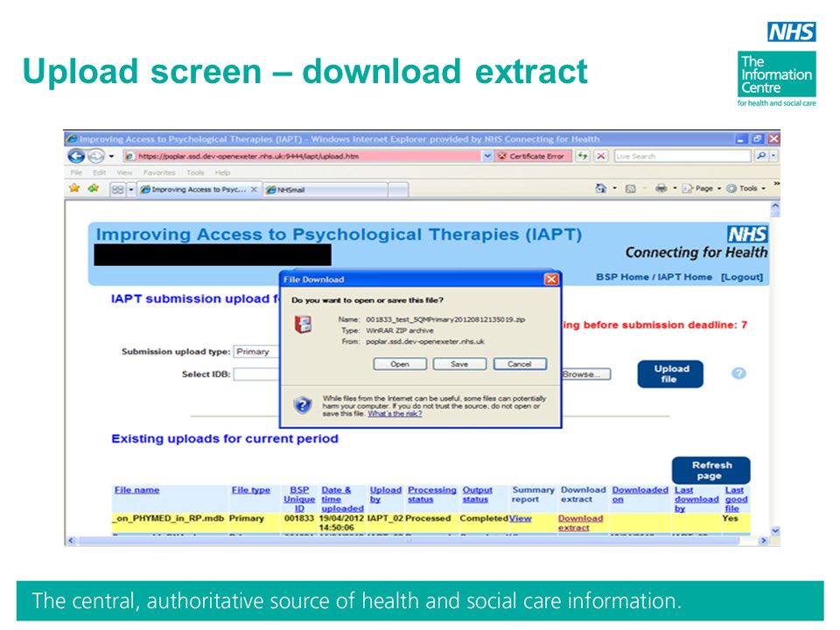Open the Tools menu in menu bar
Viewport: 840px width, 630px height.
[x=195, y=172]
